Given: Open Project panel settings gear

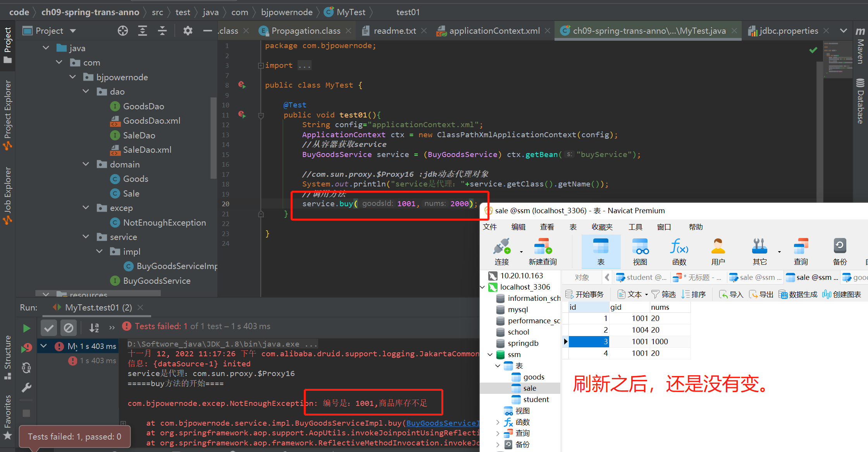Looking at the screenshot, I should [x=188, y=31].
